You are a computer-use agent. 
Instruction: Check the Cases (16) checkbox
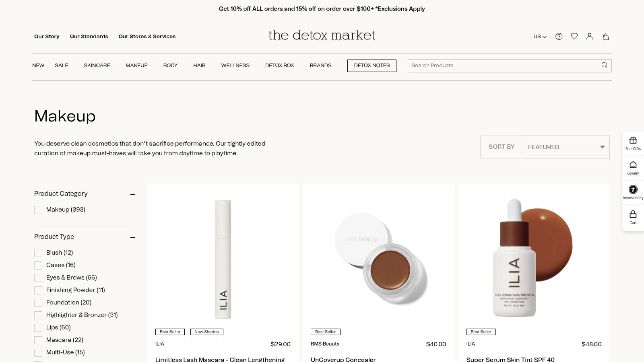38,265
